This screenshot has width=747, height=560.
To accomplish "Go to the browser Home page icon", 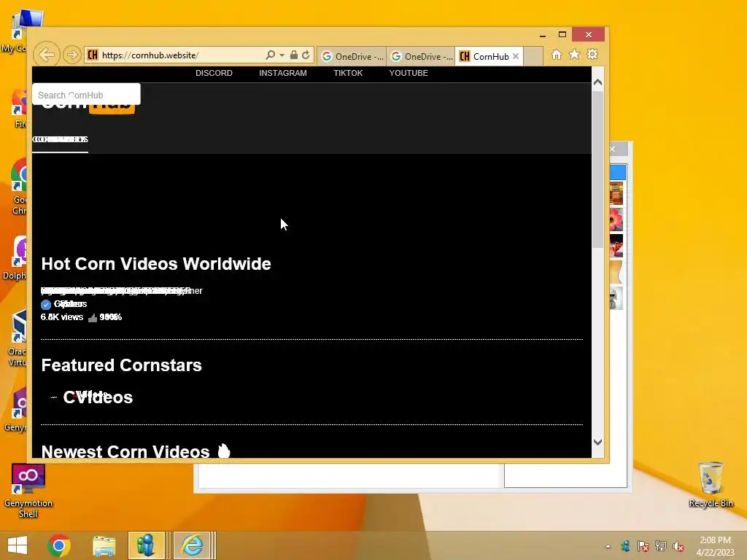I will (x=557, y=55).
